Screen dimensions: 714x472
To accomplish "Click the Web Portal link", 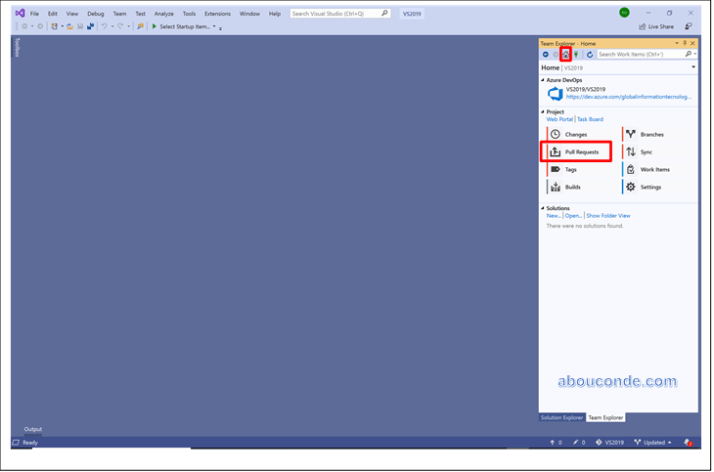I will tap(559, 119).
